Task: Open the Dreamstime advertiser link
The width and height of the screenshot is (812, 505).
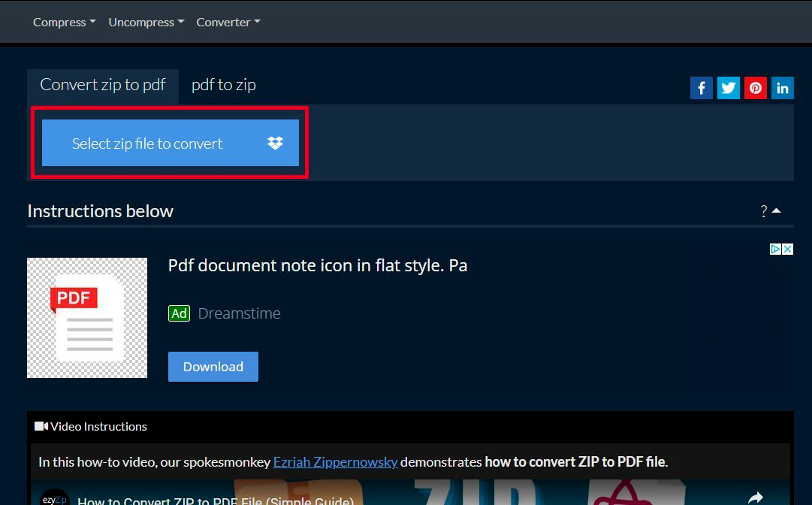Action: (x=240, y=313)
